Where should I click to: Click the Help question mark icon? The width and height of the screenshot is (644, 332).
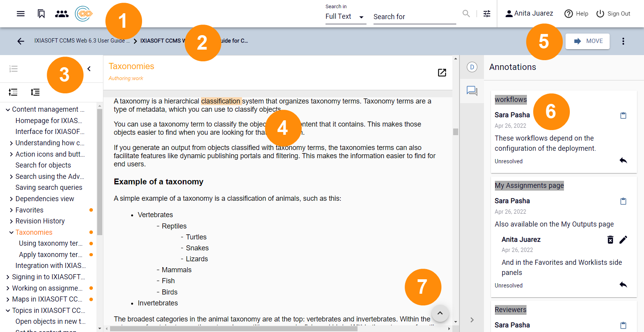(569, 14)
